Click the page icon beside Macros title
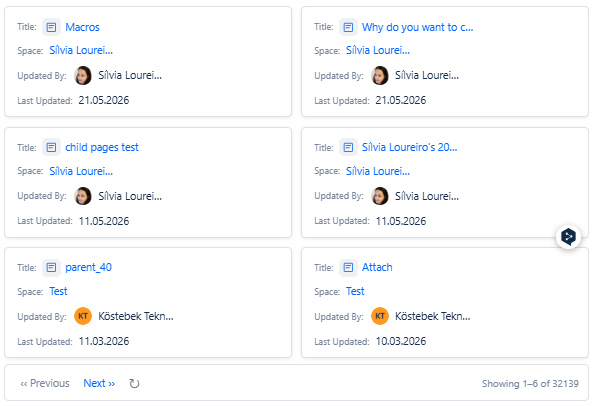The width and height of the screenshot is (597, 406). click(x=51, y=27)
